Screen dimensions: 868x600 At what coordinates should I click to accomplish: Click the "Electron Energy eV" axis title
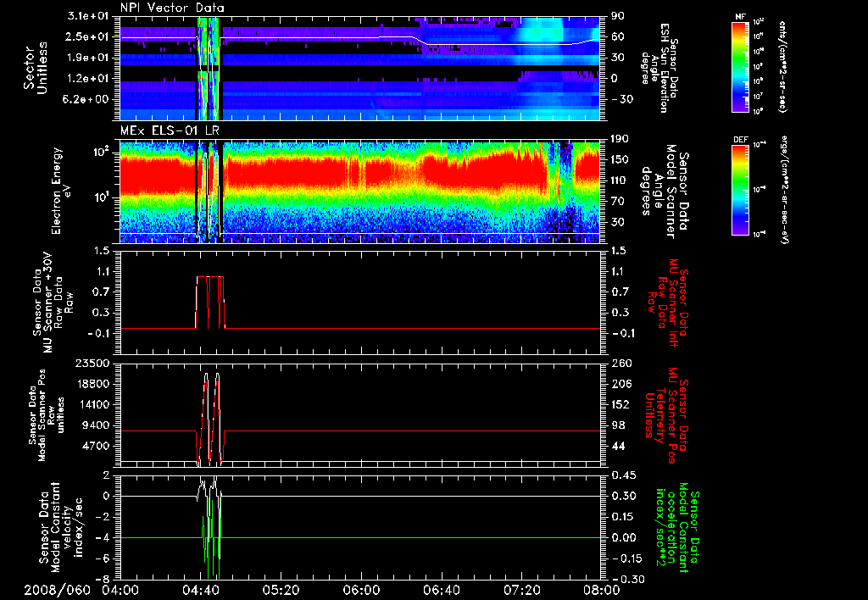[61, 191]
